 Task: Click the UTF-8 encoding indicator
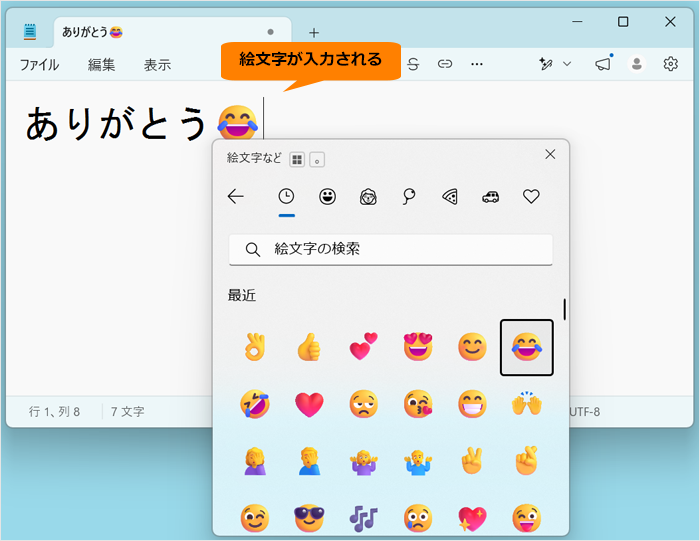[585, 412]
